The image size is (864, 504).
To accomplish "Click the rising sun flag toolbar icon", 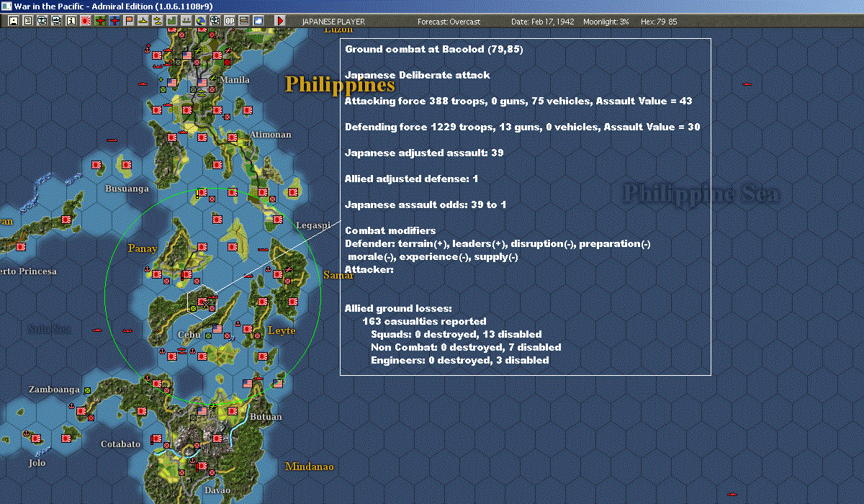I will point(86,22).
